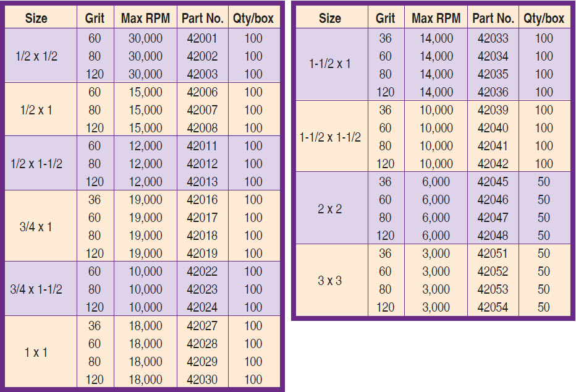This screenshot has width=576, height=392.
Task: Click the left table's Max RPM header
Action: pos(145,19)
